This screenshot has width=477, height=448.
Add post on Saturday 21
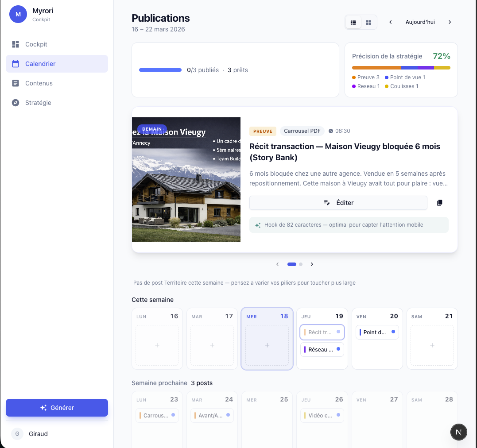[432, 345]
